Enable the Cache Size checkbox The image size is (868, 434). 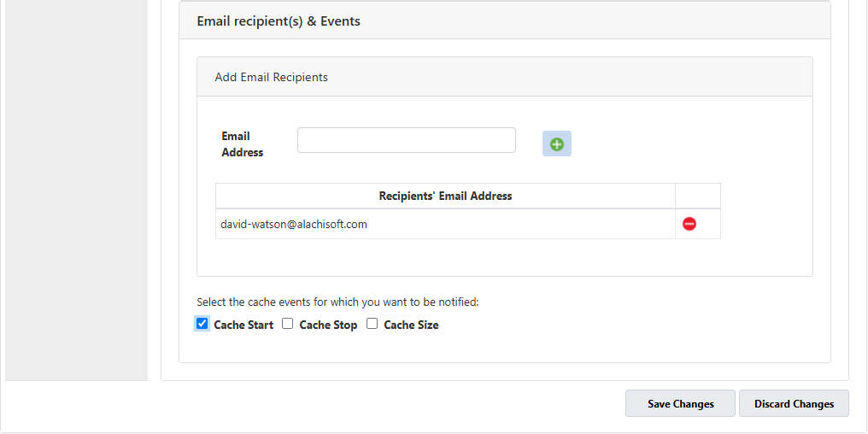click(x=372, y=324)
